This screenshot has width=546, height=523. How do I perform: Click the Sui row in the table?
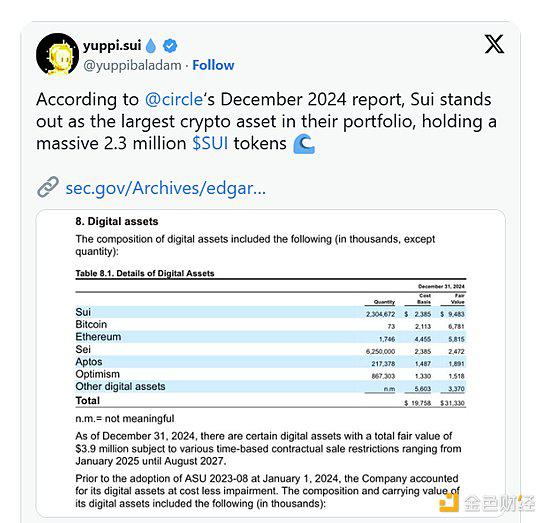[270, 312]
